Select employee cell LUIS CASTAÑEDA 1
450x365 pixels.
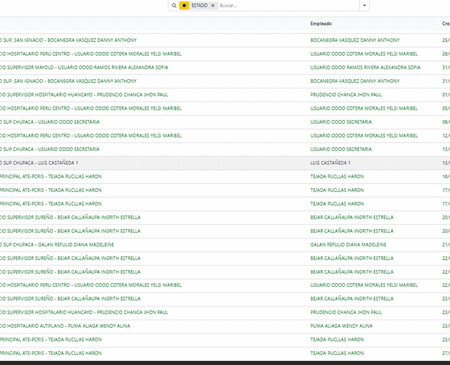[330, 163]
